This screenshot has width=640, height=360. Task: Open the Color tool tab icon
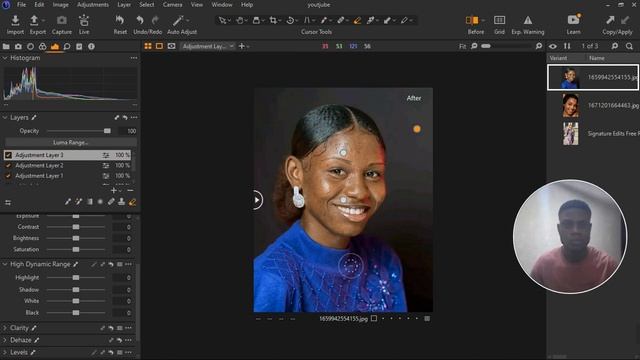42,47
